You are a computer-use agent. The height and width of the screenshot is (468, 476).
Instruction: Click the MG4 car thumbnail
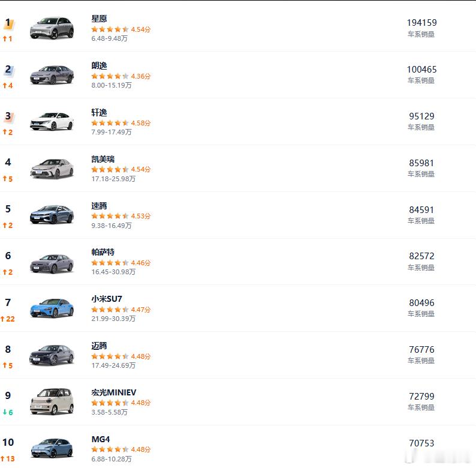tap(52, 448)
